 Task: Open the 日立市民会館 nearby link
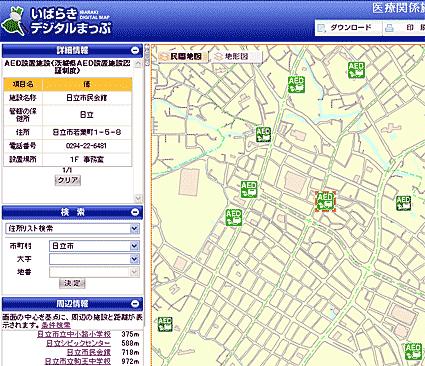point(89,352)
